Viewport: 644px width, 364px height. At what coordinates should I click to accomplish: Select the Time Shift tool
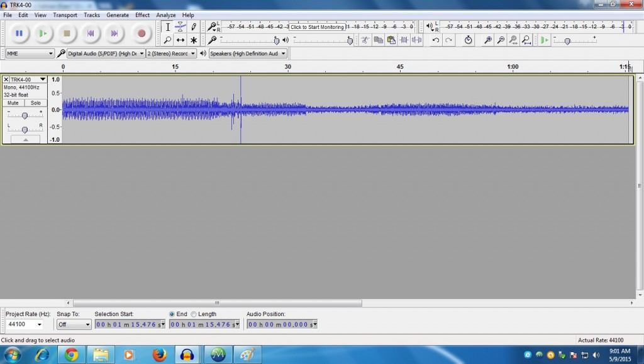click(x=180, y=40)
